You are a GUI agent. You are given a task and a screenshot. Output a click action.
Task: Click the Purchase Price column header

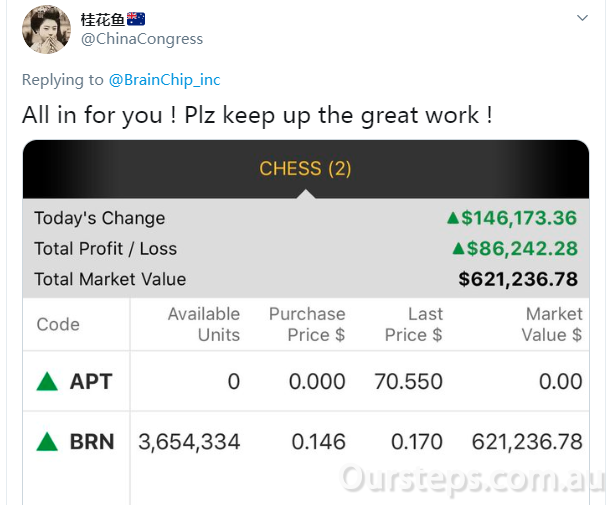(307, 325)
